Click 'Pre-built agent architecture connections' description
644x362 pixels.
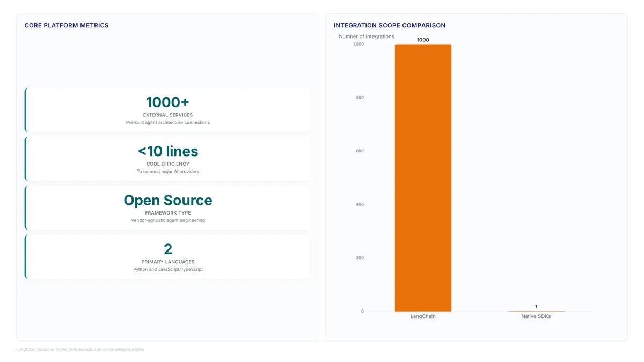click(x=168, y=123)
